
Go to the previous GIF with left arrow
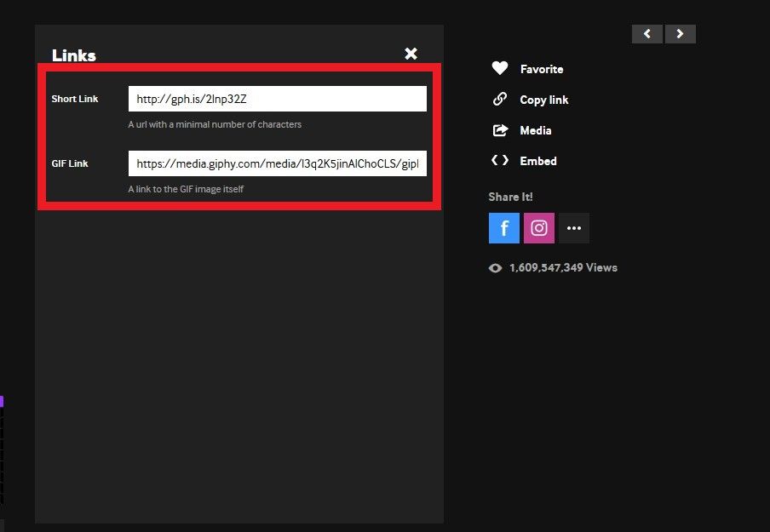(647, 34)
